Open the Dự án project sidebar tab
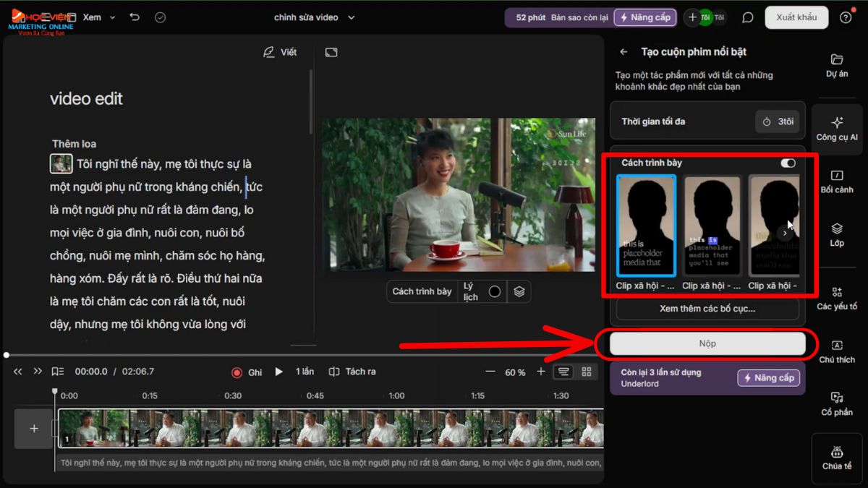 point(837,65)
